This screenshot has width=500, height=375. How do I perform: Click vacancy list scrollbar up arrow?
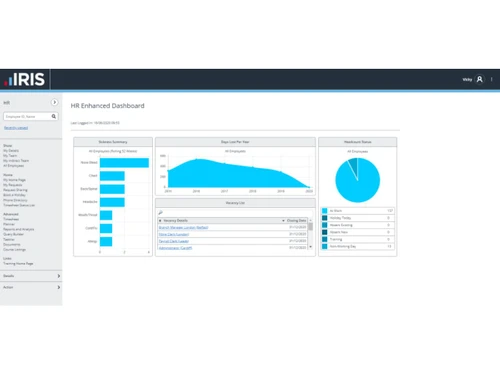pos(311,220)
